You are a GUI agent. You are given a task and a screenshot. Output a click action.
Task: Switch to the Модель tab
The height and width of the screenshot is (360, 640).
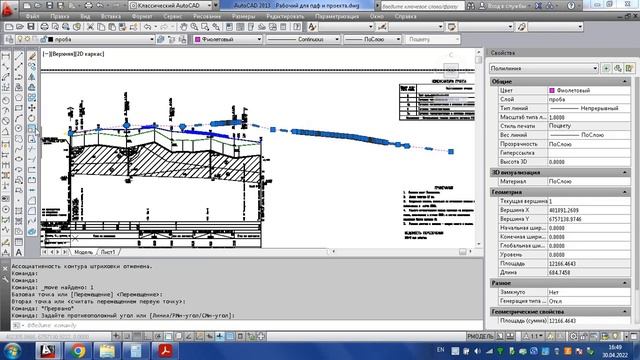[x=83, y=252]
